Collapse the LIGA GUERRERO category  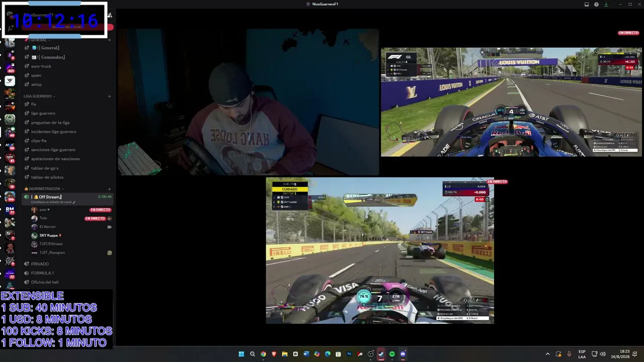click(x=39, y=96)
